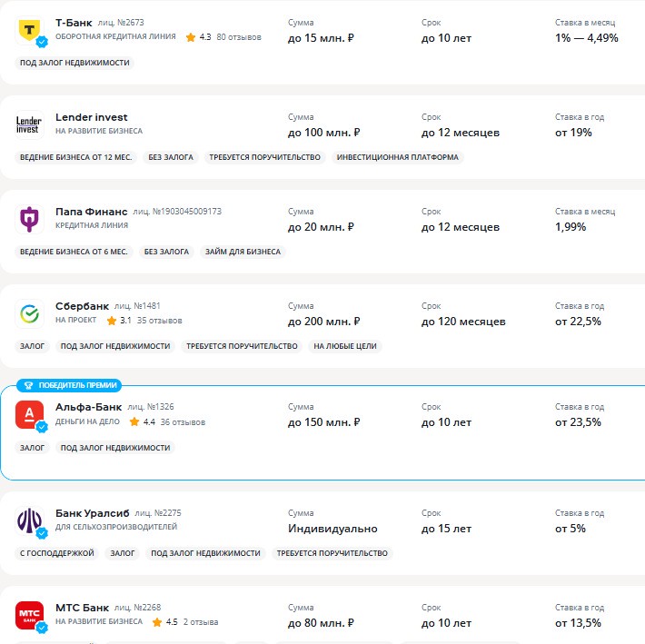The width and height of the screenshot is (645, 644).
Task: Click the red МТС Банк logo
Action: tap(29, 615)
